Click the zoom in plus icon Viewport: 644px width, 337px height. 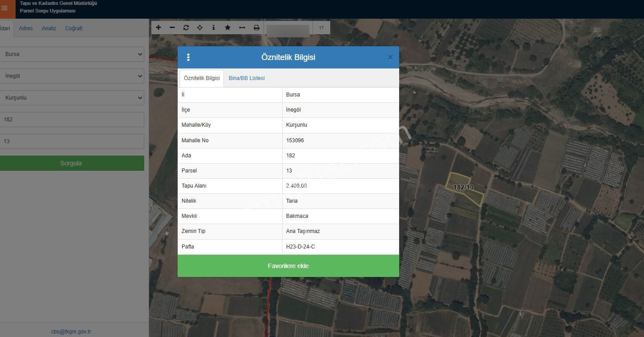point(158,28)
